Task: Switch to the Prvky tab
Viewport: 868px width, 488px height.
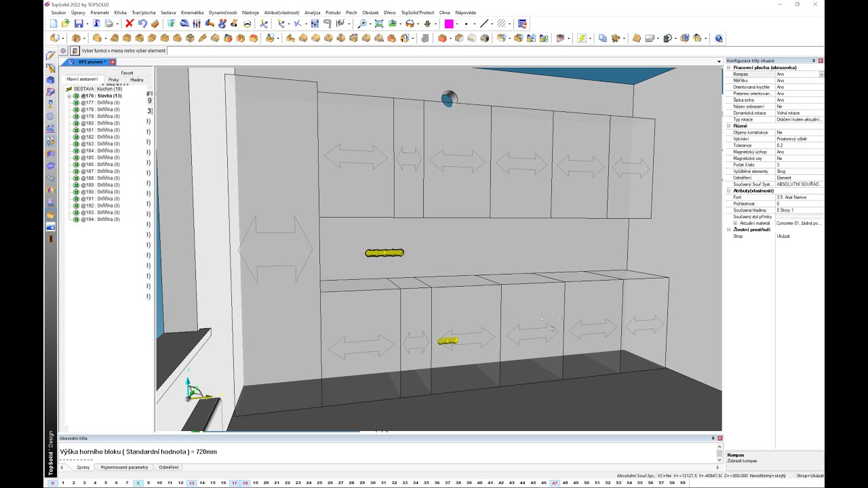Action: (113, 80)
